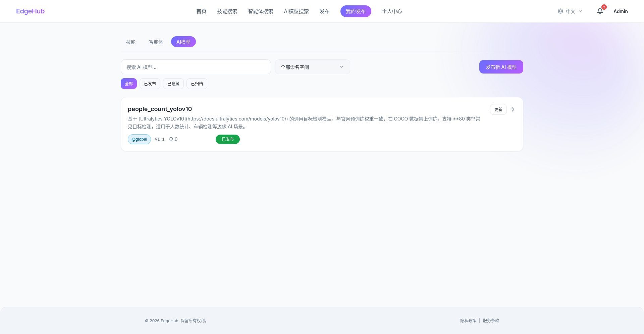The width and height of the screenshot is (644, 334).
Task: Open the 全部命名空间 dropdown
Action: (313, 67)
